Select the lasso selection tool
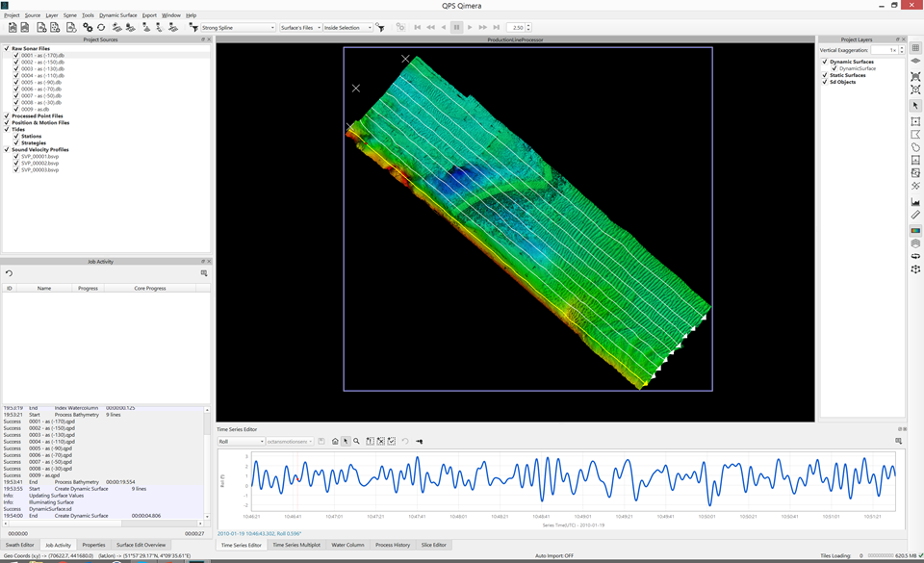924x563 pixels. 915,147
